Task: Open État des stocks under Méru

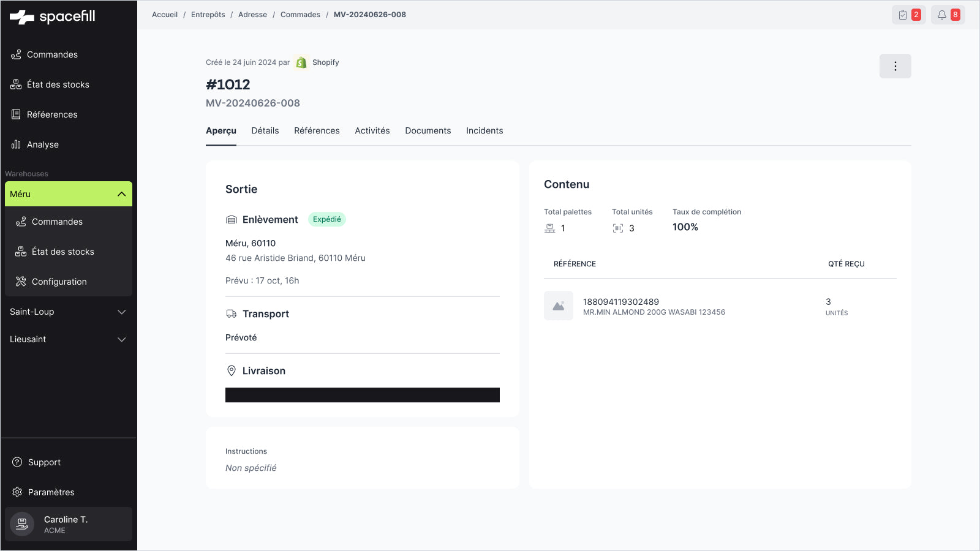Action: [x=62, y=252]
